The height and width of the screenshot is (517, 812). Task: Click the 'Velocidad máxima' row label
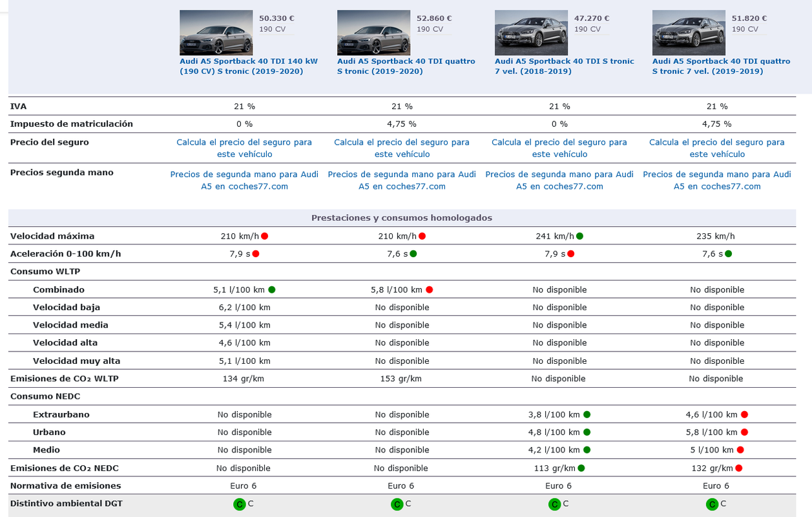tap(52, 237)
